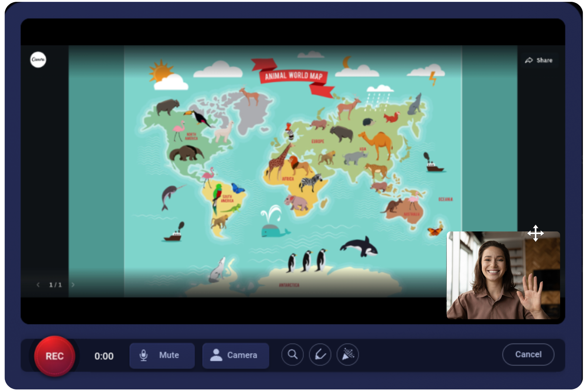Image resolution: width=588 pixels, height=392 pixels.
Task: Go to the previous slide arrow
Action: (38, 285)
